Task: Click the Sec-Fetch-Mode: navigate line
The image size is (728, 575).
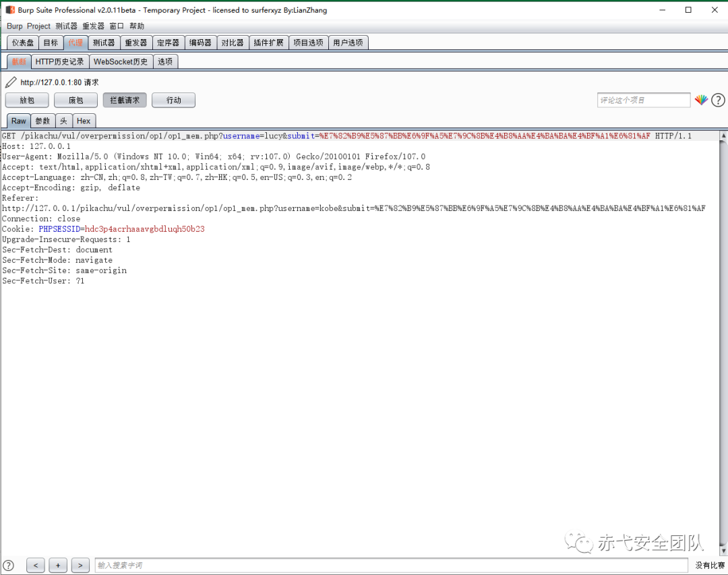Action: coord(57,260)
